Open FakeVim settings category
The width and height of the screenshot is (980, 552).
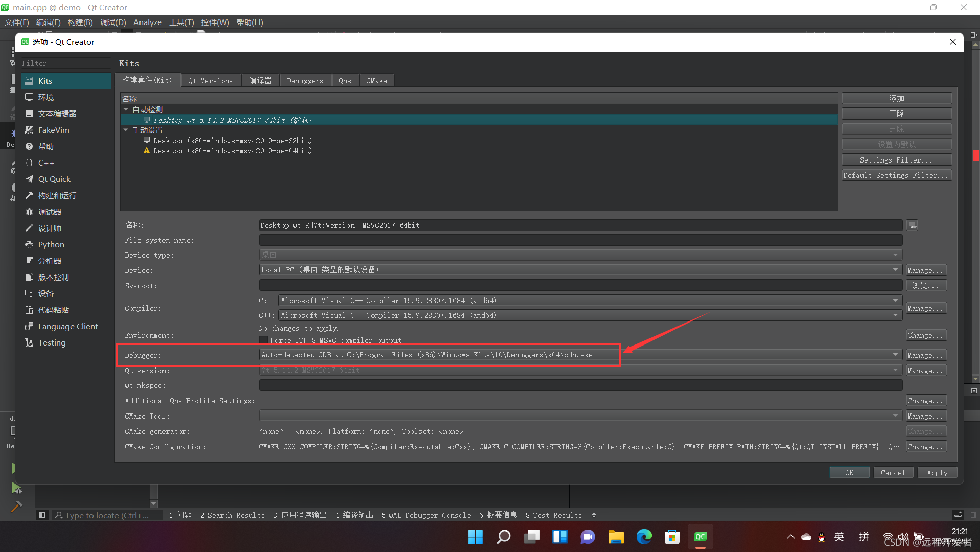[x=66, y=130]
